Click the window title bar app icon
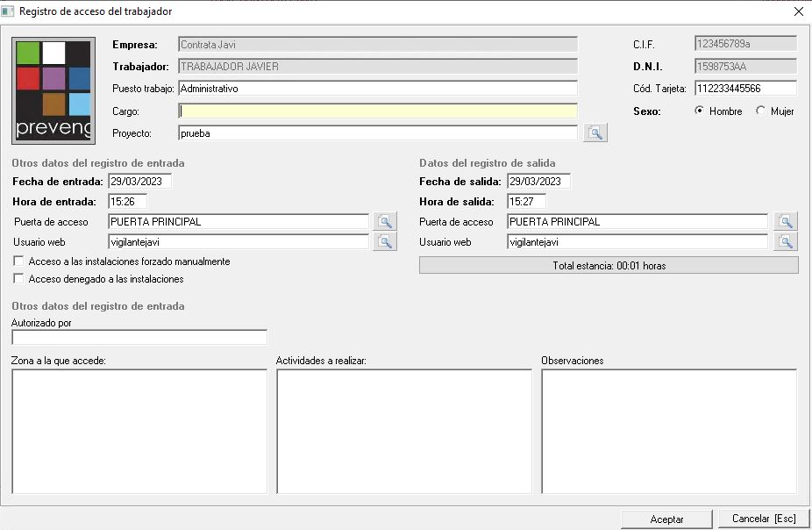812x530 pixels. (9, 11)
